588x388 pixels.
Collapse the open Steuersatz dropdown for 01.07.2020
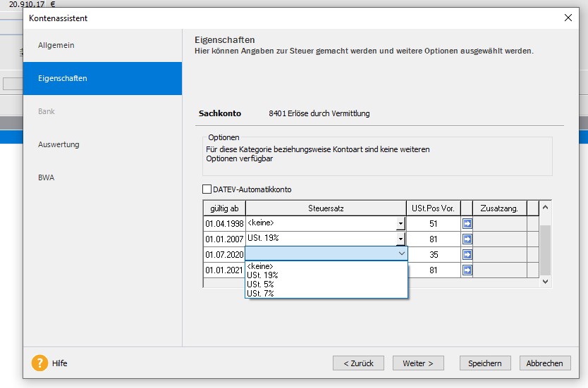[x=402, y=254]
